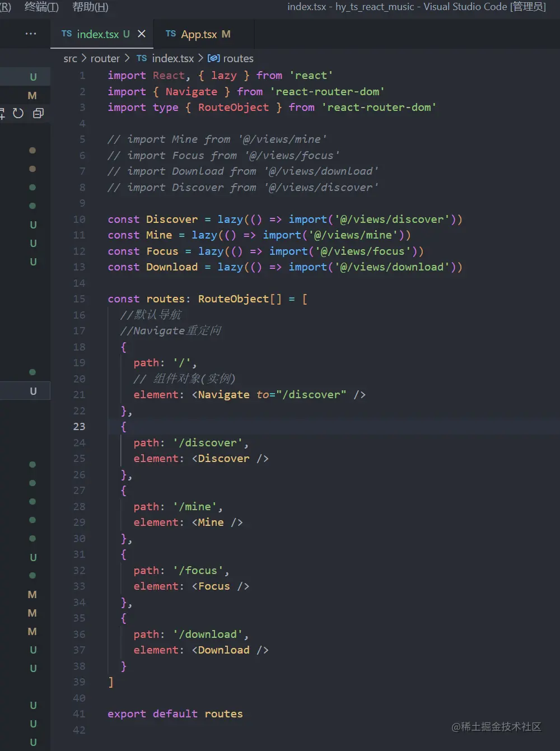Open the 终端(T) terminal menu
Screen dimensions: 560x751
click(41, 7)
